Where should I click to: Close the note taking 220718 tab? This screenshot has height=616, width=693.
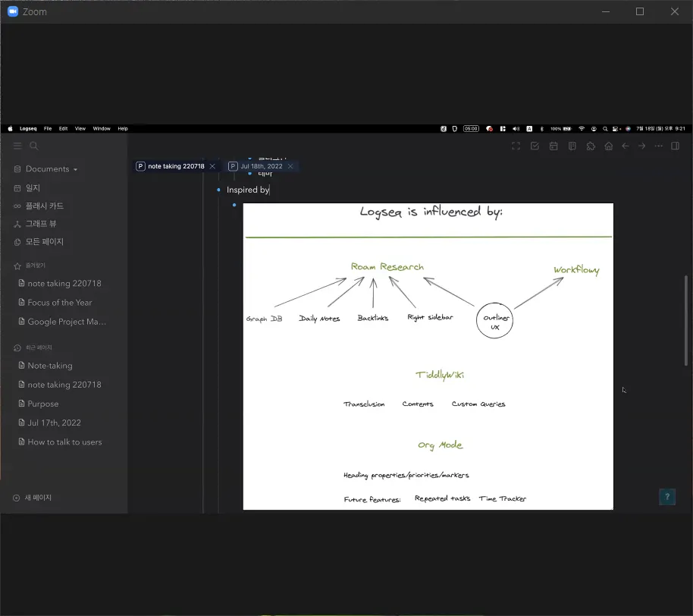[212, 166]
